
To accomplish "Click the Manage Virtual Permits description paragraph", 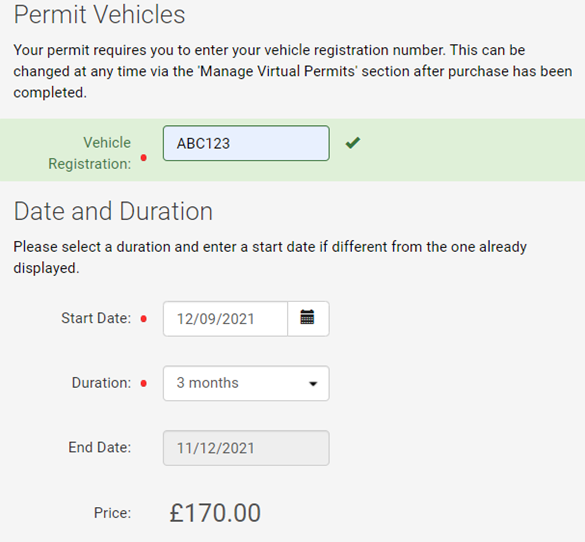I will click(293, 71).
